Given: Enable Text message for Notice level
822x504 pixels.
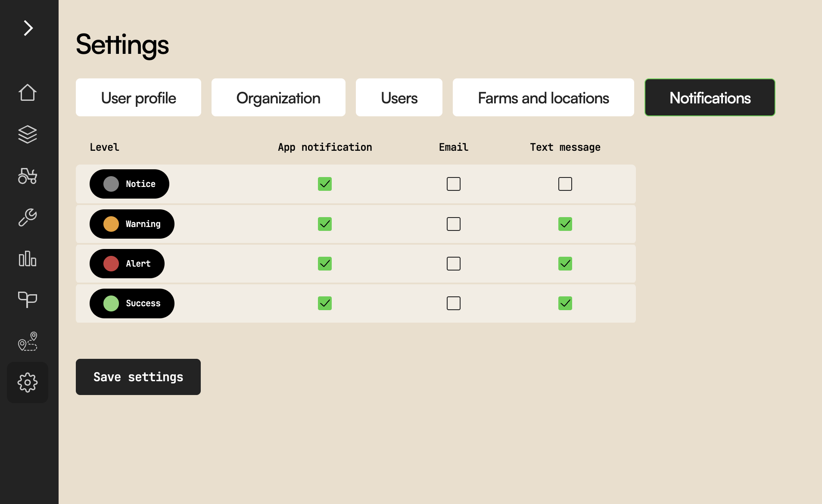Looking at the screenshot, I should 565,184.
